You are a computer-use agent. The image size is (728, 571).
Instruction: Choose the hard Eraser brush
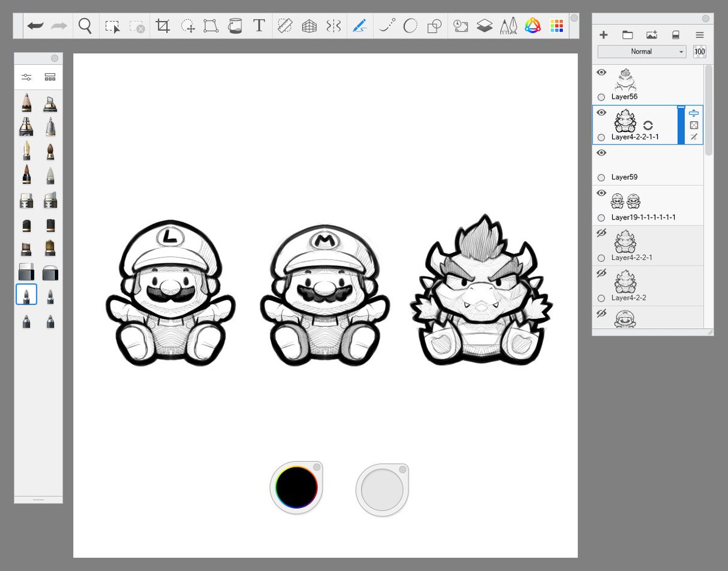click(x=26, y=272)
